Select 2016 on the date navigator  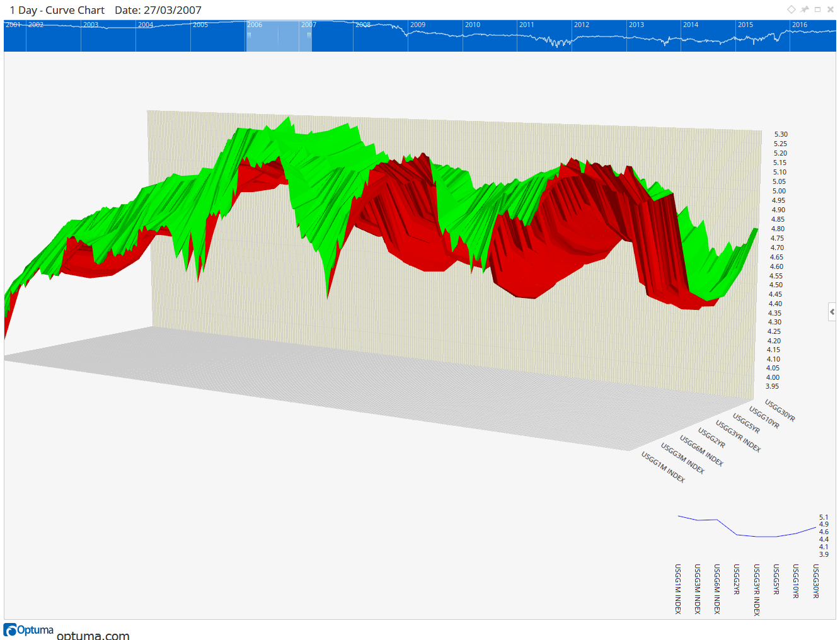point(800,25)
